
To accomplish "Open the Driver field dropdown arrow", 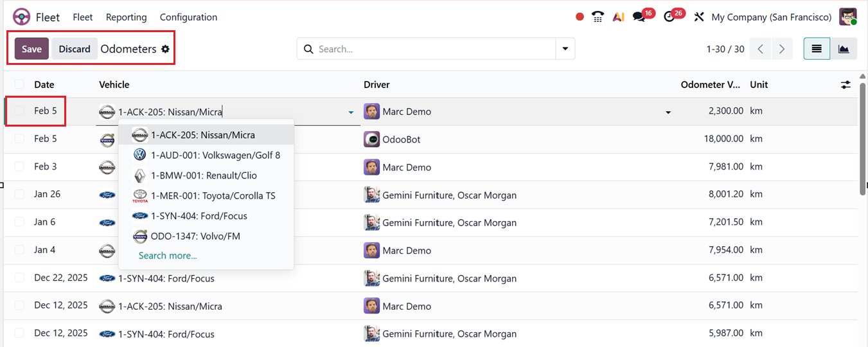I will coord(668,112).
